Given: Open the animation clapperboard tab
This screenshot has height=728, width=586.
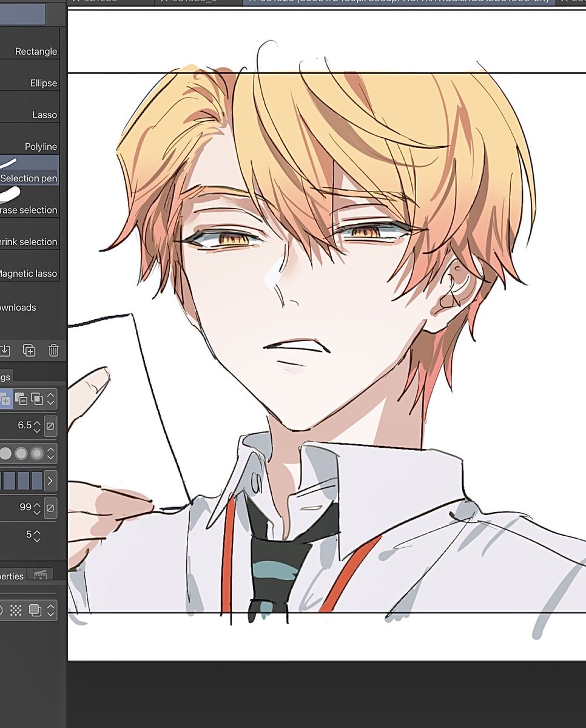Looking at the screenshot, I should click(41, 575).
